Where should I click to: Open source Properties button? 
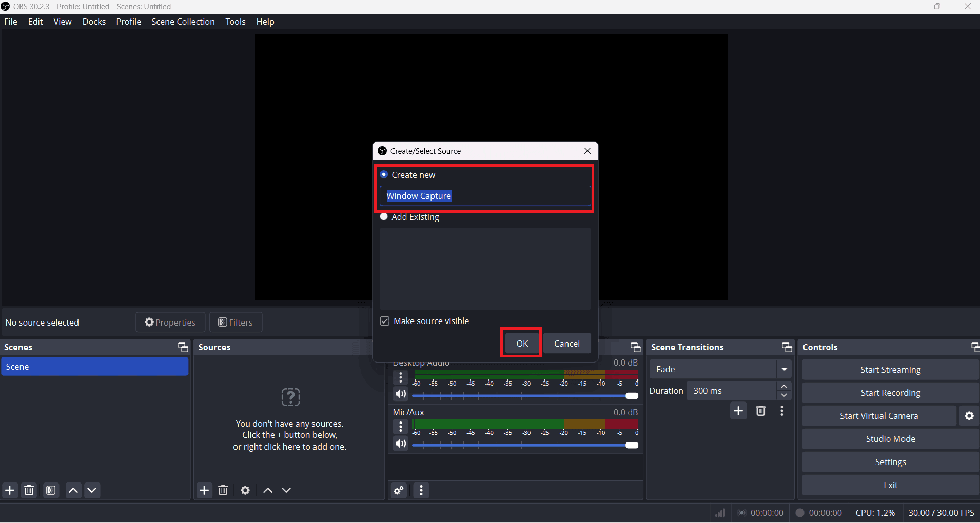(170, 322)
